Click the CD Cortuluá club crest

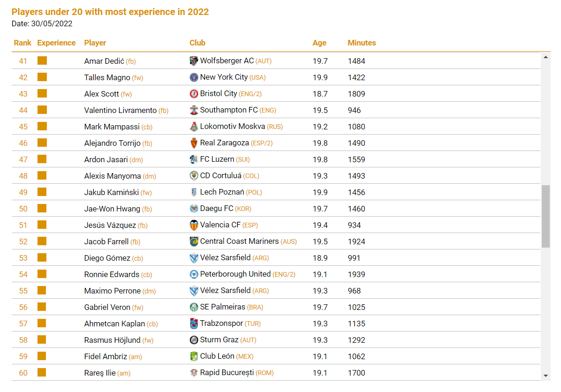[194, 176]
